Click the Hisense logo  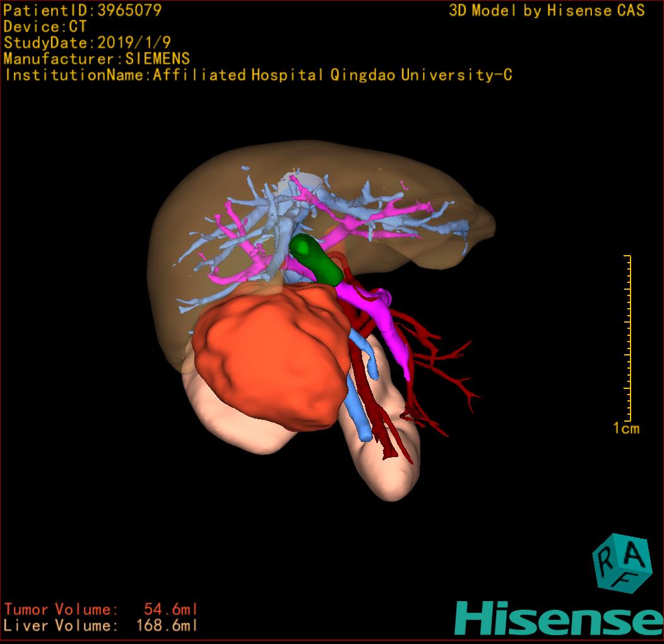click(559, 619)
